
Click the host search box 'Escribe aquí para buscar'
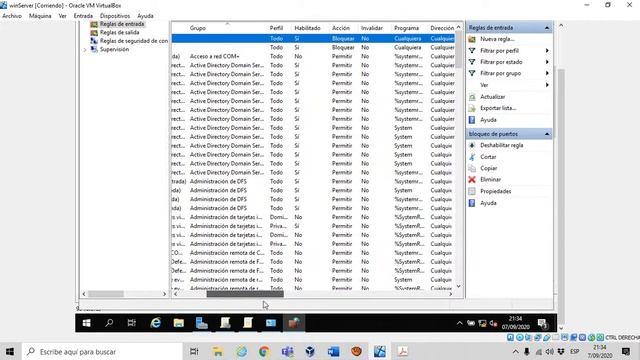[x=102, y=351]
